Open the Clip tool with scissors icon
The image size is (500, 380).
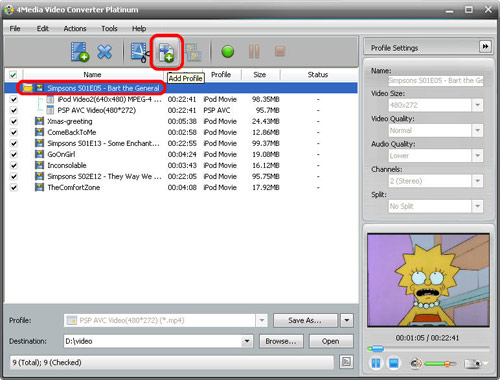tap(140, 52)
